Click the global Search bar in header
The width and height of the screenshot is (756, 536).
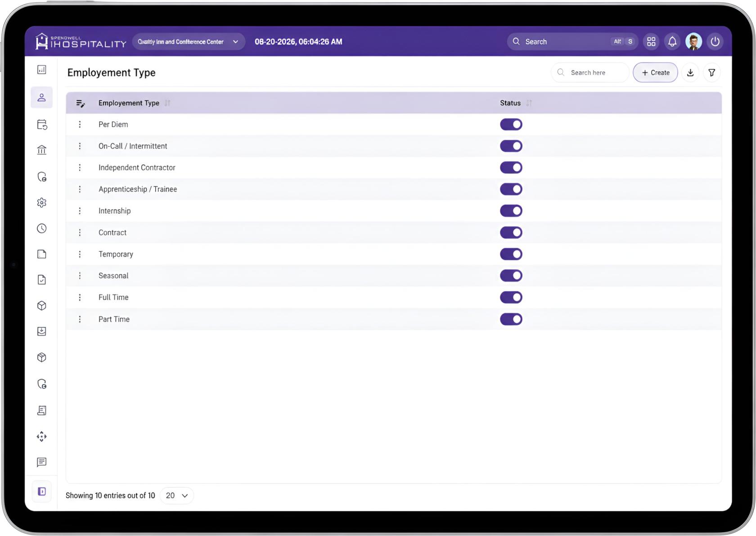click(x=572, y=41)
